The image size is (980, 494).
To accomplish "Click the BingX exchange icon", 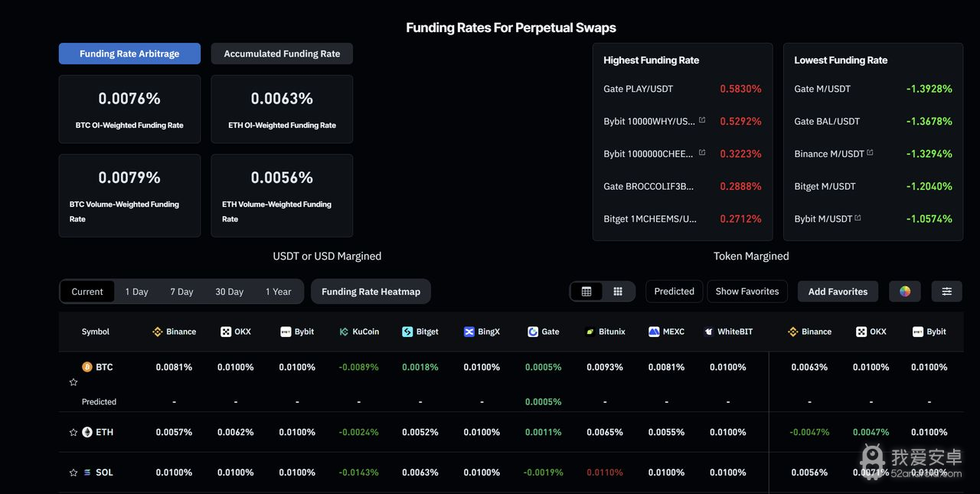I will pyautogui.click(x=469, y=332).
